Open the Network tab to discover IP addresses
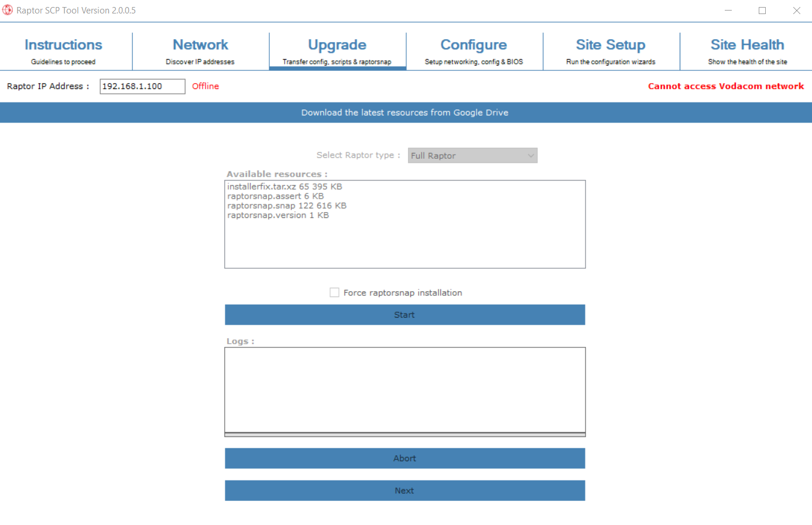This screenshot has width=812, height=525. [x=200, y=50]
